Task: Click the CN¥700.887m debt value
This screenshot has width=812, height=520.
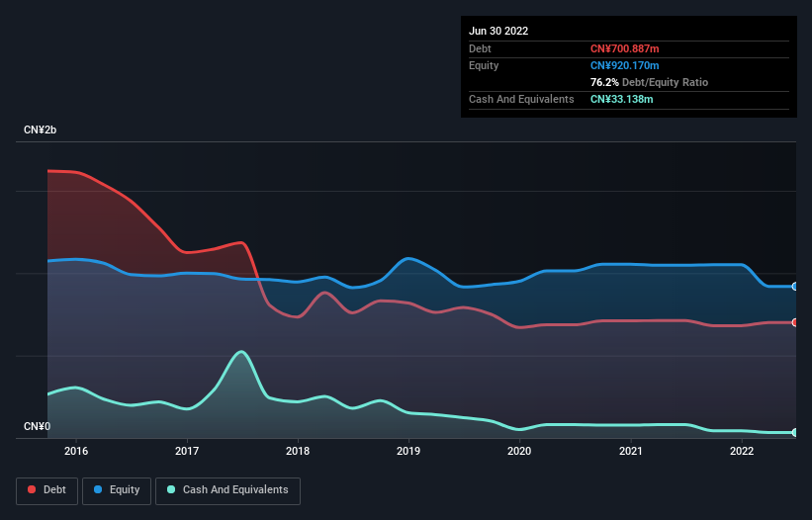Action: [x=624, y=48]
